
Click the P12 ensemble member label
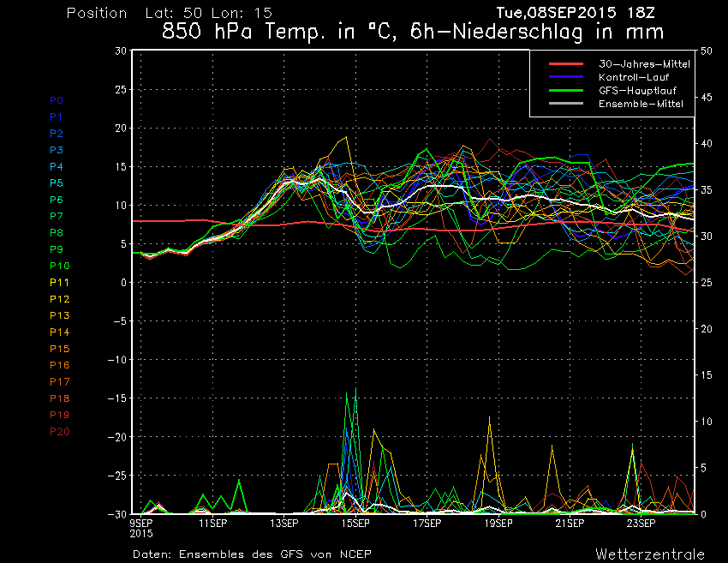(x=59, y=299)
